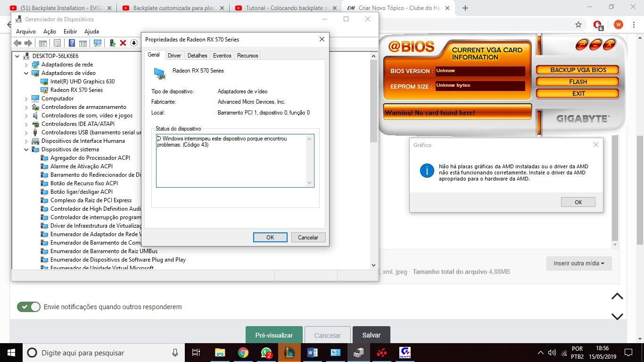Click forward arrow in Device Manager toolbar

[x=28, y=43]
